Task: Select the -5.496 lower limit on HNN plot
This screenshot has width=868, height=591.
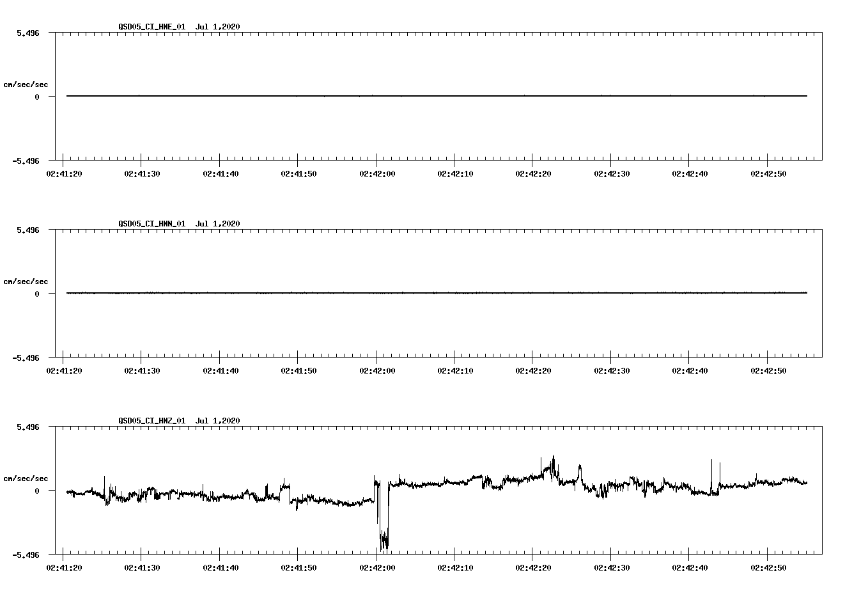Action: (26, 358)
